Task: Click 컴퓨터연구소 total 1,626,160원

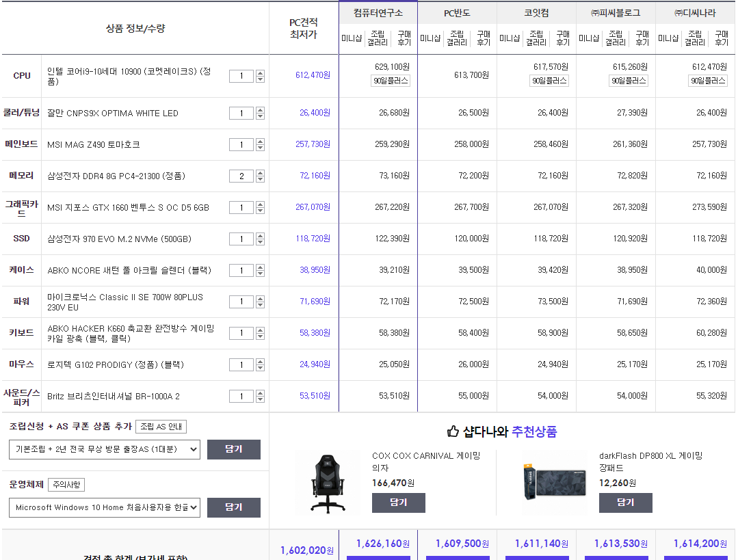Action: 382,544
